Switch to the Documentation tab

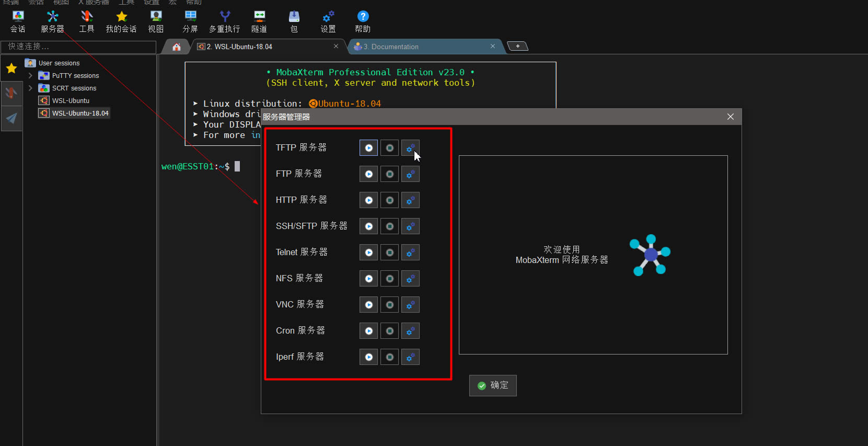click(x=395, y=47)
